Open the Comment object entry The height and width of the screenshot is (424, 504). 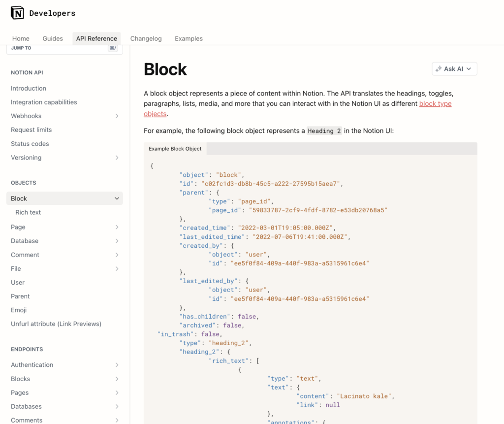[25, 255]
